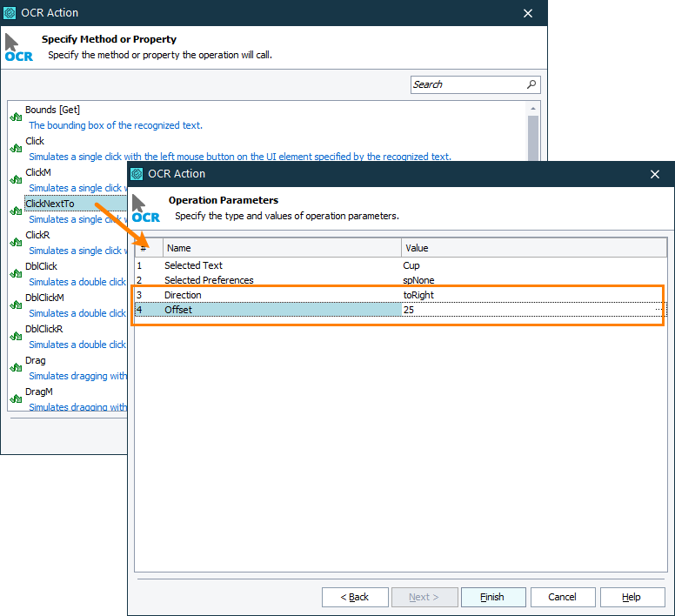Click the green method icon next to Click

click(16, 148)
